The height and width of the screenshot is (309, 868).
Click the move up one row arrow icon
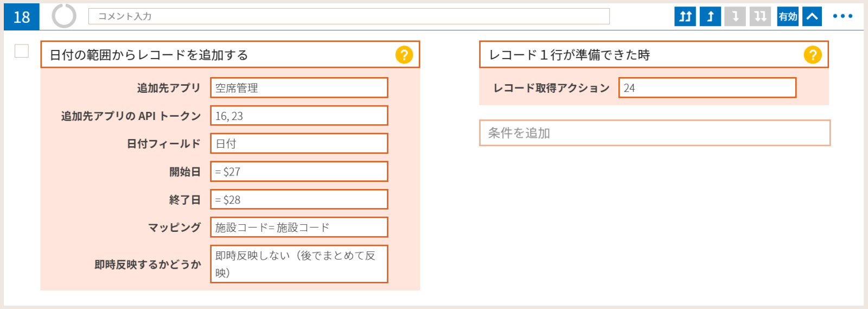click(x=710, y=16)
